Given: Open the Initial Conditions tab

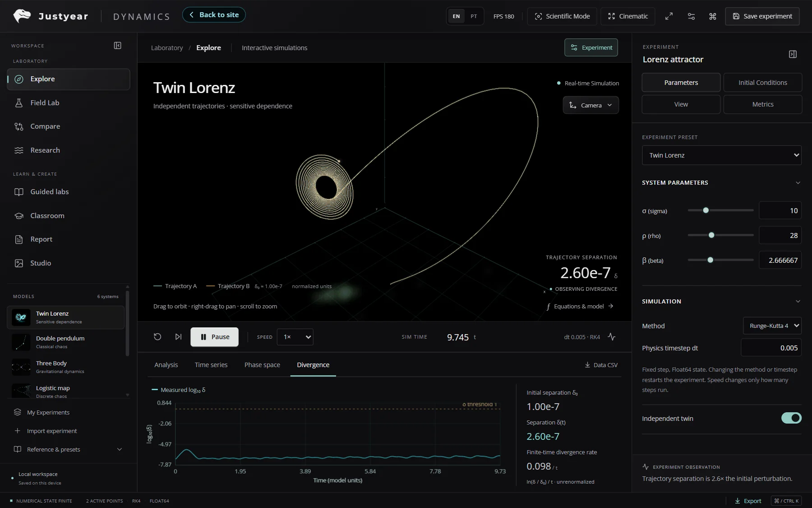Looking at the screenshot, I should (762, 83).
